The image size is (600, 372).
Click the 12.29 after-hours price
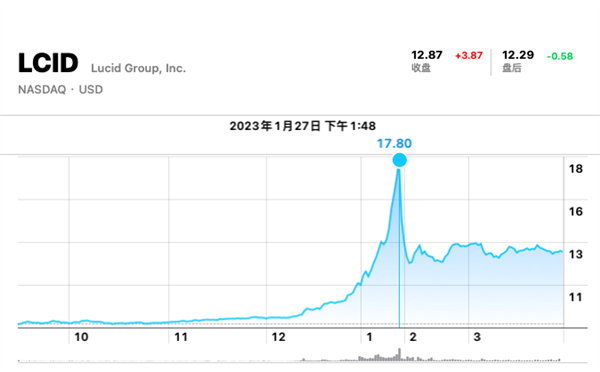tap(518, 55)
